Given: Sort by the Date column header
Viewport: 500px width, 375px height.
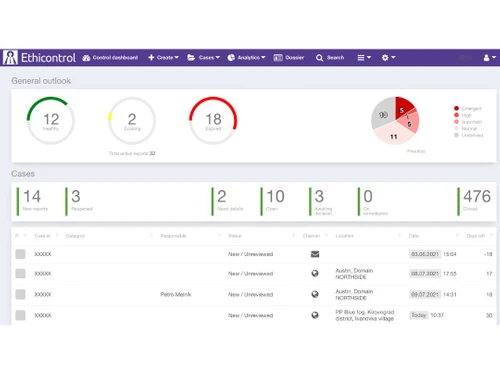Looking at the screenshot, I should point(414,236).
